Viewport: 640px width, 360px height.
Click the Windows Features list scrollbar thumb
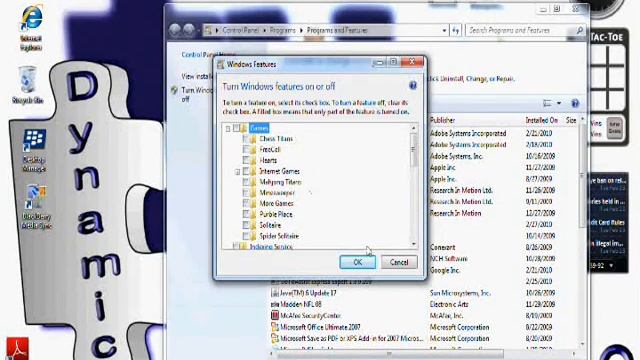tap(413, 150)
